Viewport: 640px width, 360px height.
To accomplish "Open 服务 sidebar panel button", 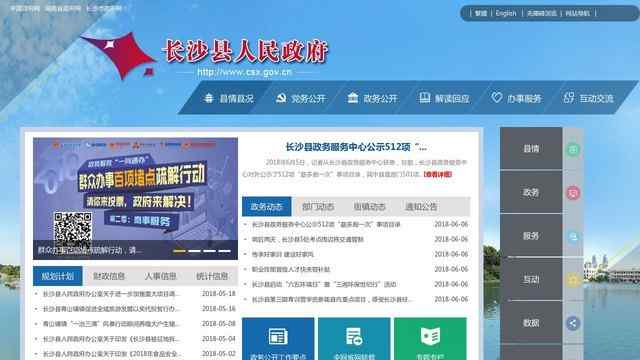I will click(x=531, y=236).
